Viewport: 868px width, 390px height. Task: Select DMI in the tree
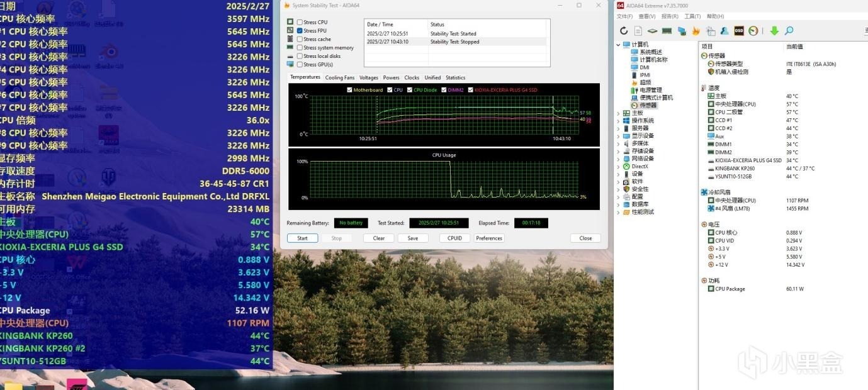(645, 67)
